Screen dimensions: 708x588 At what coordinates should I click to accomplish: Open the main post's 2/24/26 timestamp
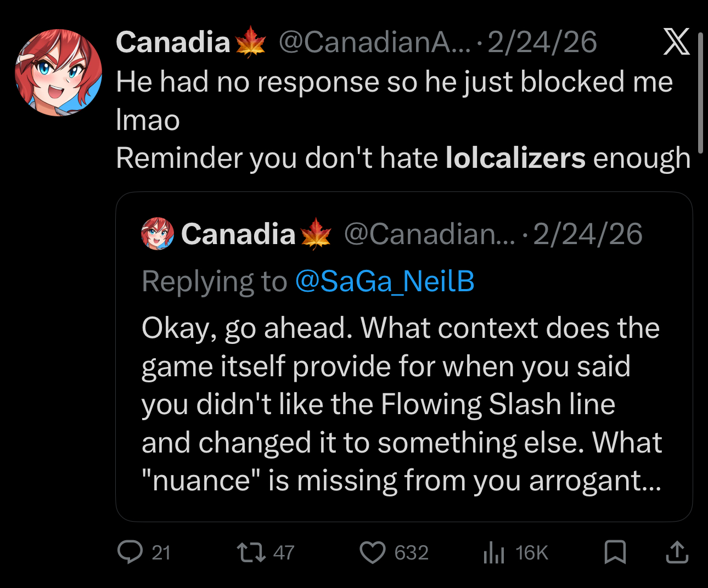(x=542, y=42)
